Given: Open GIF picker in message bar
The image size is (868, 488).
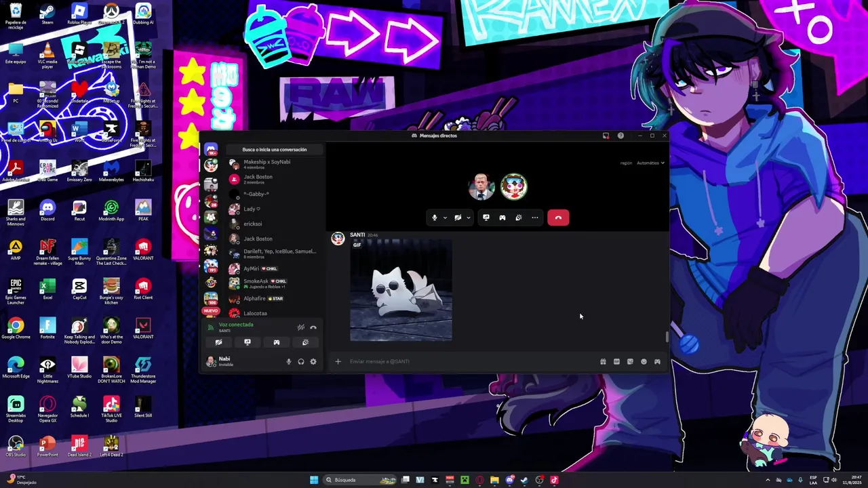Looking at the screenshot, I should (616, 361).
